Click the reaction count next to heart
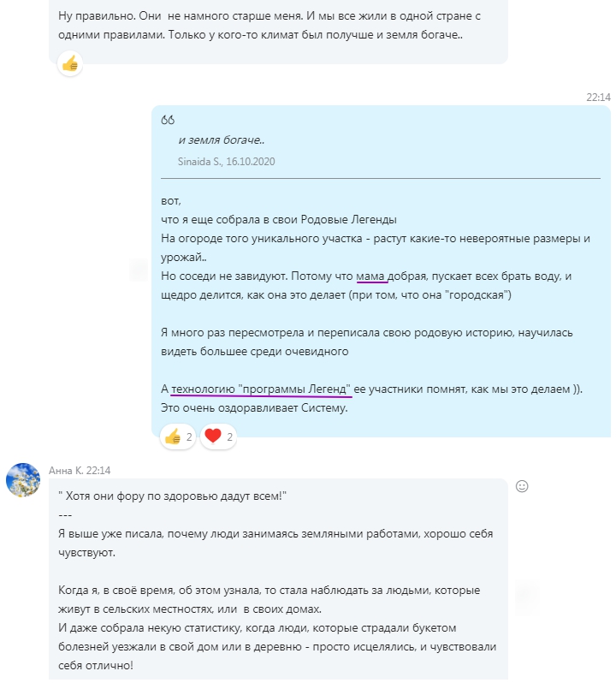The width and height of the screenshot is (616, 683). 229,437
